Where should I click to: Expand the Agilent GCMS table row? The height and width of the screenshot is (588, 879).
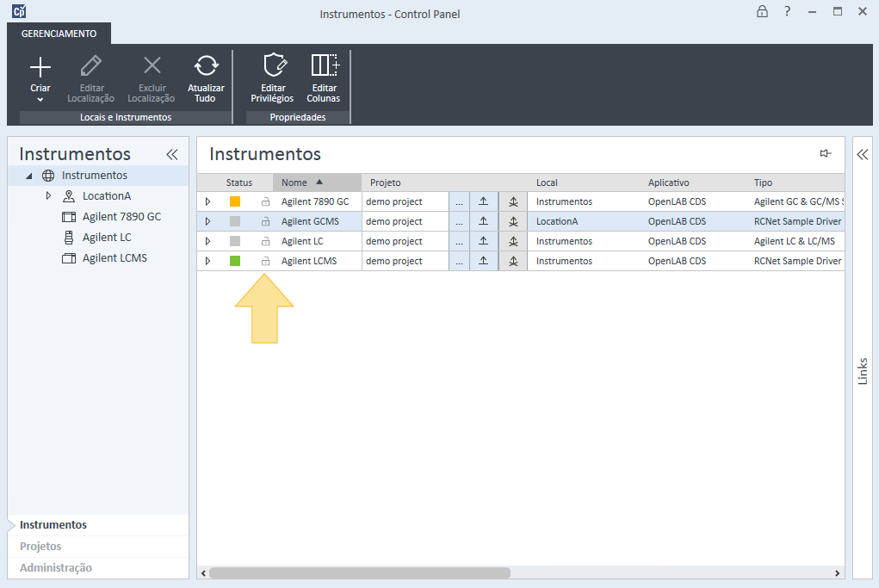pos(207,221)
